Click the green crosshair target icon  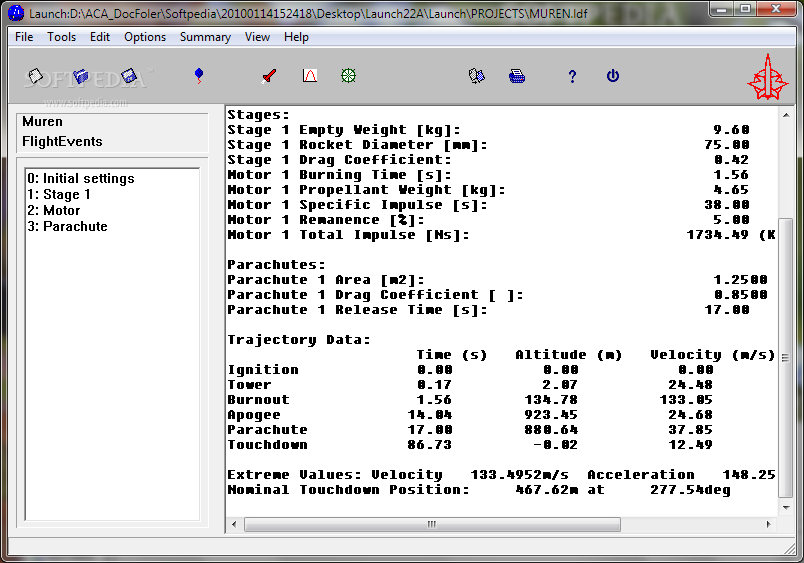click(348, 76)
